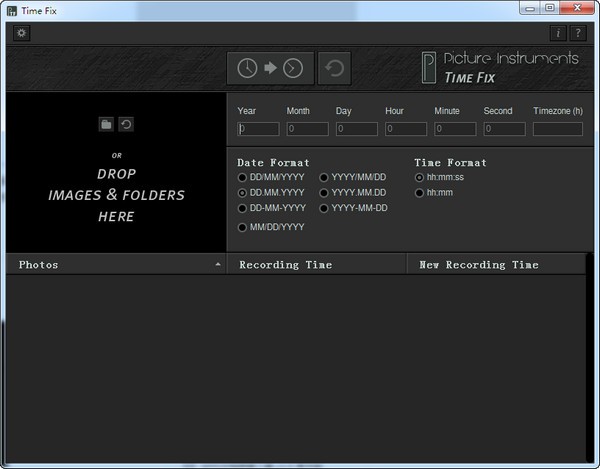Select the hh:mm time format

419,192
